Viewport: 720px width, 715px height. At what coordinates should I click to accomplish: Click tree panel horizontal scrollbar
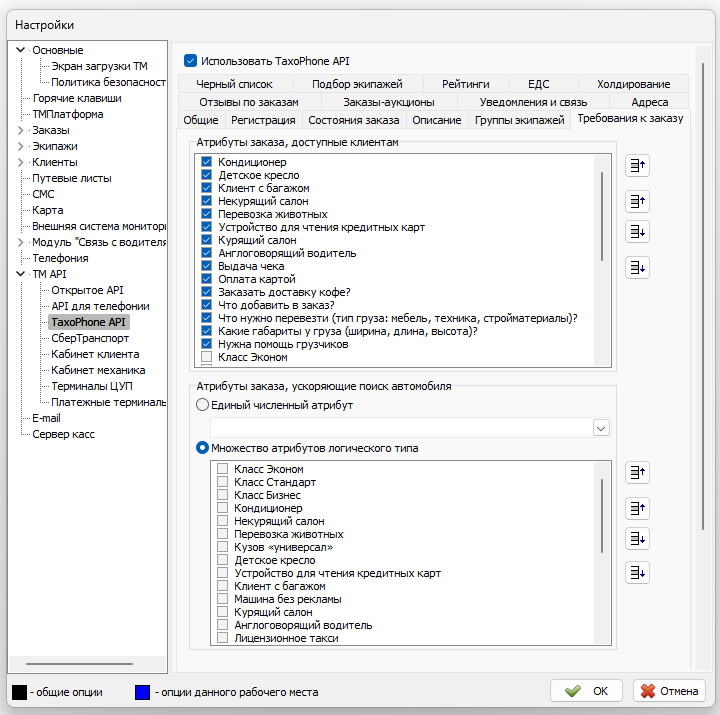click(x=79, y=664)
